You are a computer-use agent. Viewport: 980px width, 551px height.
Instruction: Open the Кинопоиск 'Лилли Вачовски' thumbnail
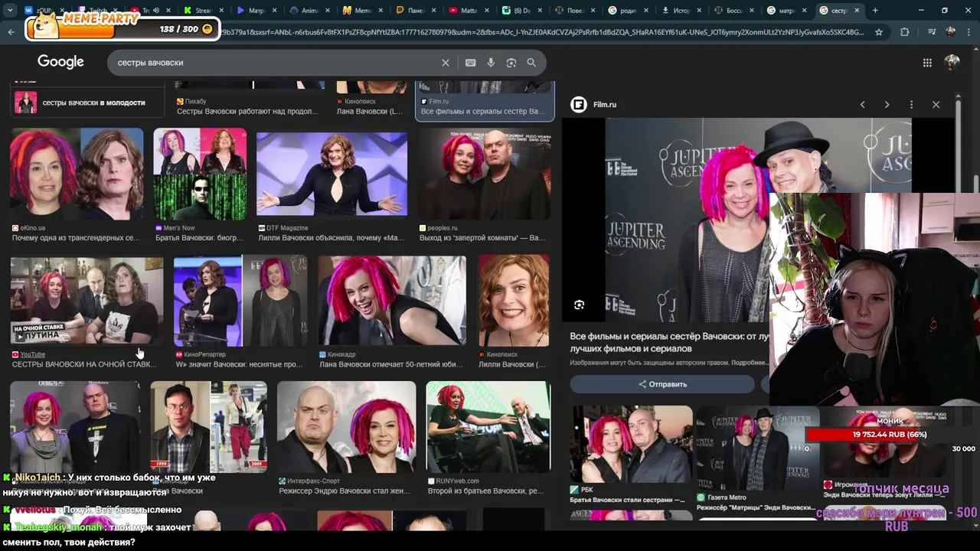coord(514,301)
